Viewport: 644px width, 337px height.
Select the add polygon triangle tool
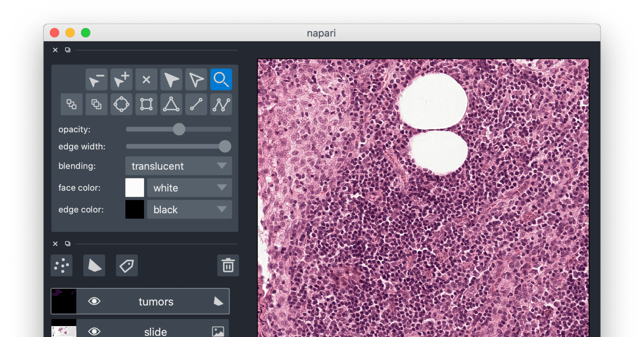tap(171, 104)
